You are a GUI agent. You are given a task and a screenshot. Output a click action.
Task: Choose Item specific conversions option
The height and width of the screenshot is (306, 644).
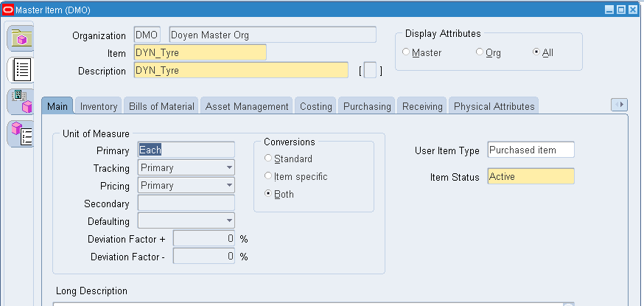[x=268, y=176]
